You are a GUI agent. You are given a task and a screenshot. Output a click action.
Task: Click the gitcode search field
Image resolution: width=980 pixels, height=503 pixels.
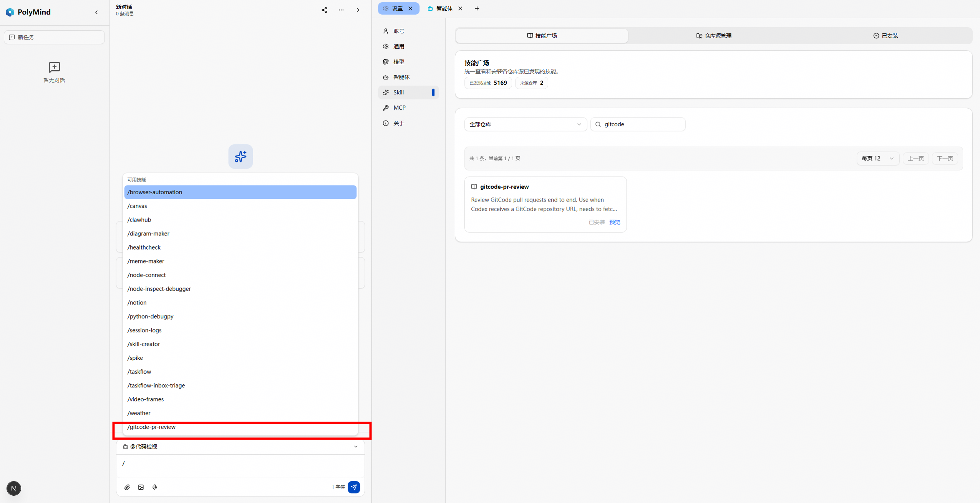click(x=638, y=124)
